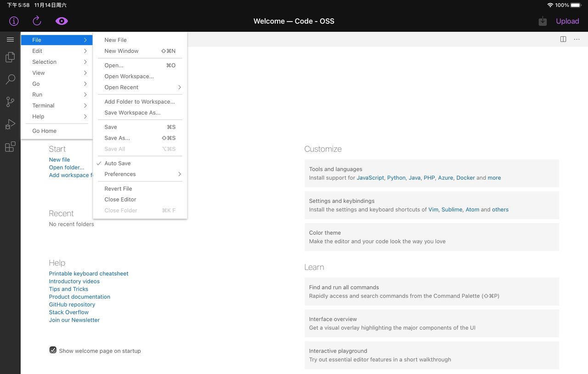
Task: Click the purple refresh arrow icon
Action: tap(37, 21)
